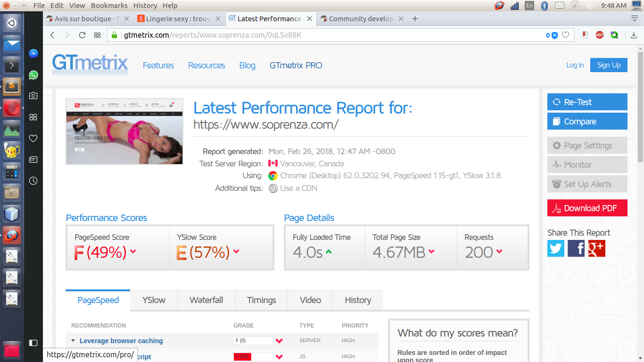Toggle the sidebar panel icon at bottom

pos(33,343)
